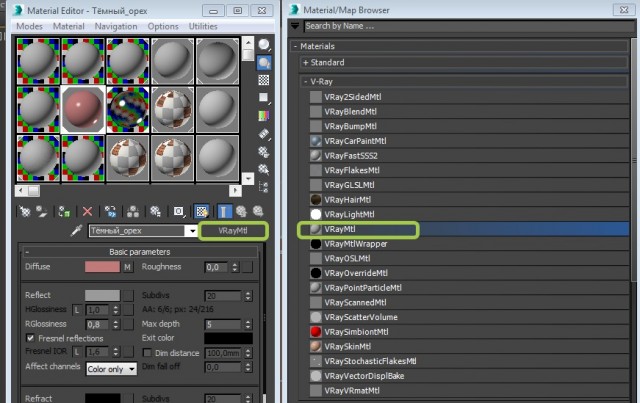Click the red X Reset Material icon
640x403 pixels.
(87, 211)
